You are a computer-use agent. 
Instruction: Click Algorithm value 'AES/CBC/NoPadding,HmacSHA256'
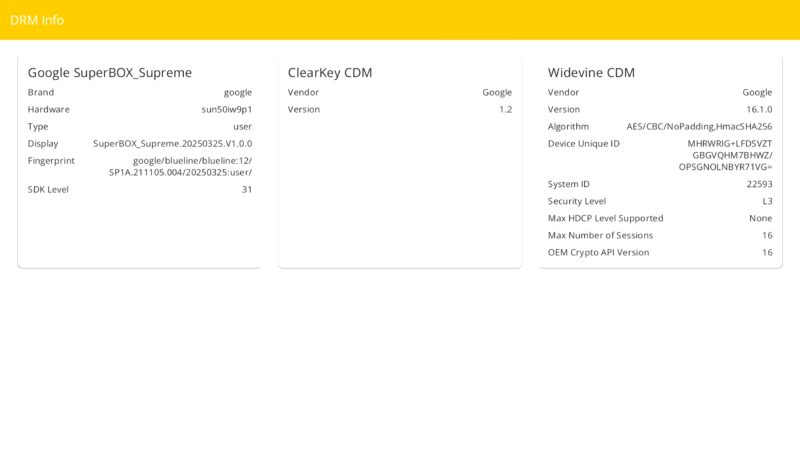[x=699, y=127]
